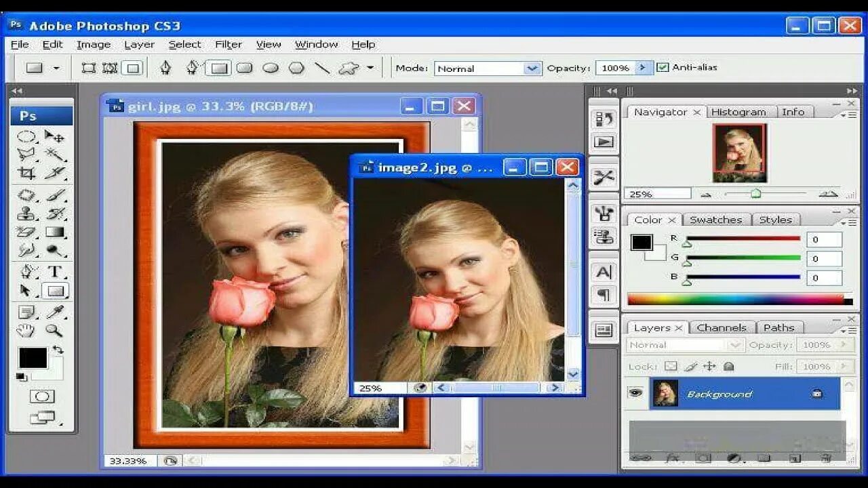Open the Mode dropdown showing Normal
This screenshot has height=488, width=868.
pyautogui.click(x=488, y=68)
